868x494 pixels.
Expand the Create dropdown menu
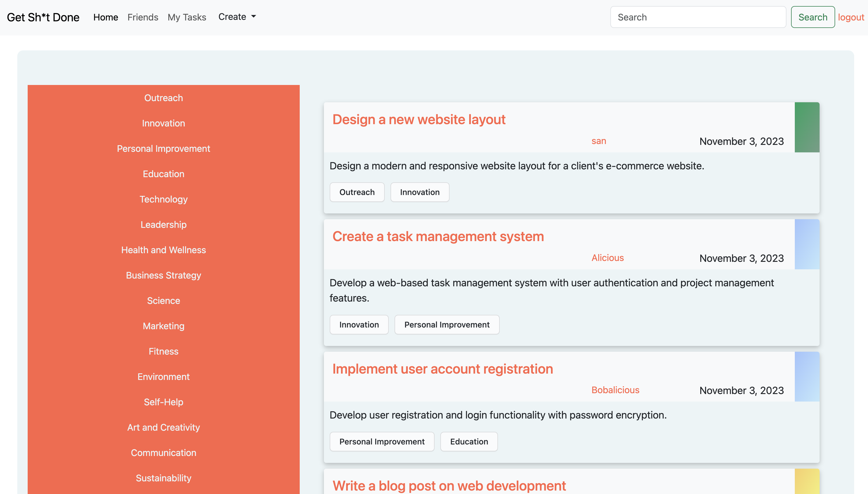click(237, 17)
